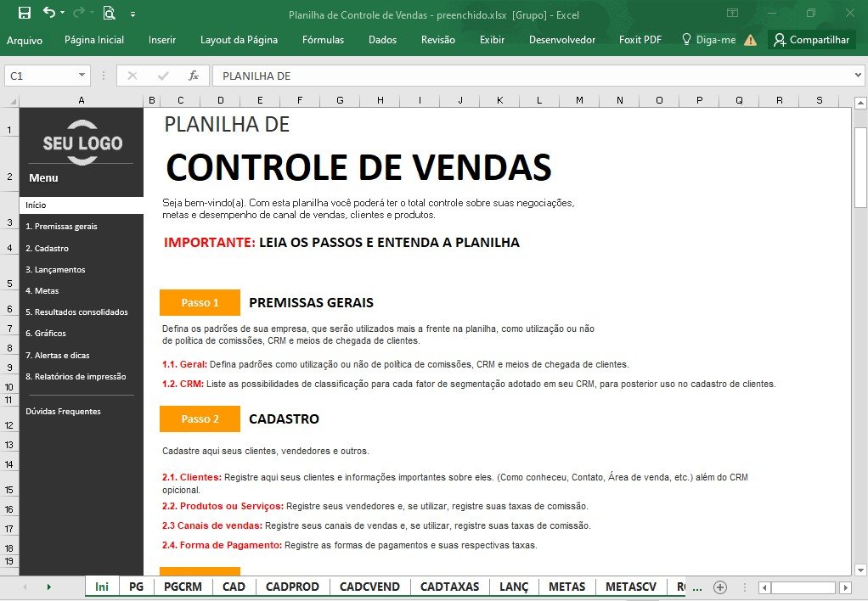868x601 pixels.
Task: Add a new sheet with plus icon
Action: (720, 587)
